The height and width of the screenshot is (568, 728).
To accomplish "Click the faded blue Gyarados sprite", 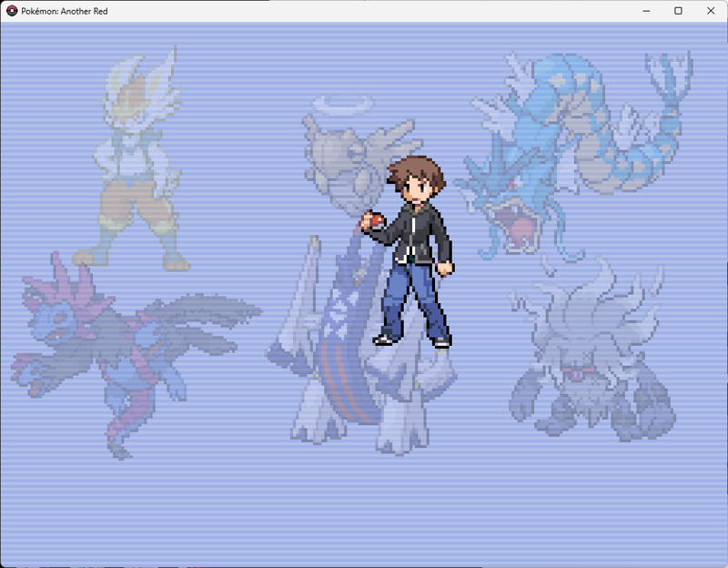I will [574, 156].
